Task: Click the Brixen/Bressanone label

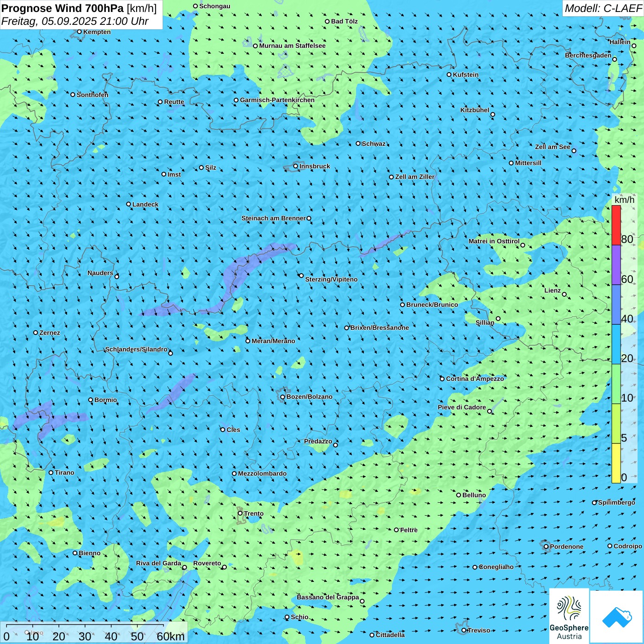Action: pyautogui.click(x=379, y=328)
